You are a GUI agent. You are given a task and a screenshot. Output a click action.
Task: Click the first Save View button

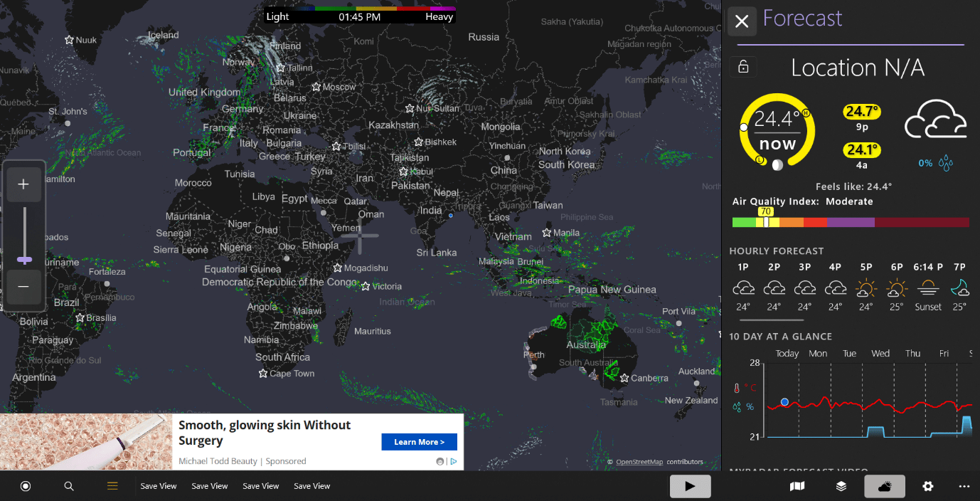[158, 486]
